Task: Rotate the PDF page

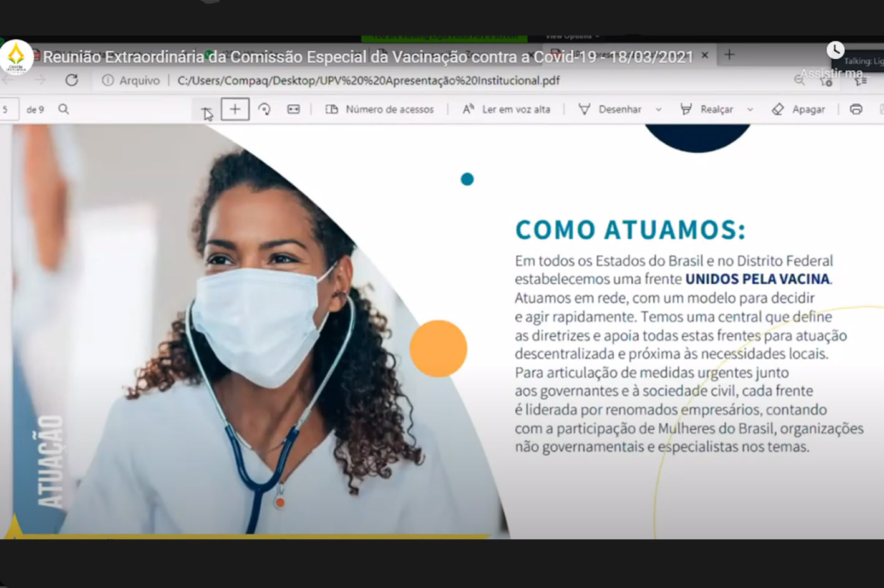Action: coord(265,109)
